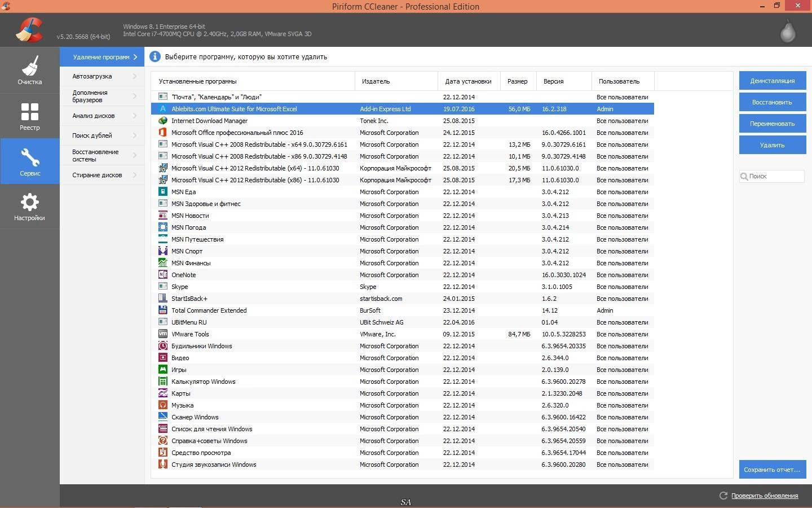Click the Переименовать button
This screenshot has height=508, width=812.
773,124
